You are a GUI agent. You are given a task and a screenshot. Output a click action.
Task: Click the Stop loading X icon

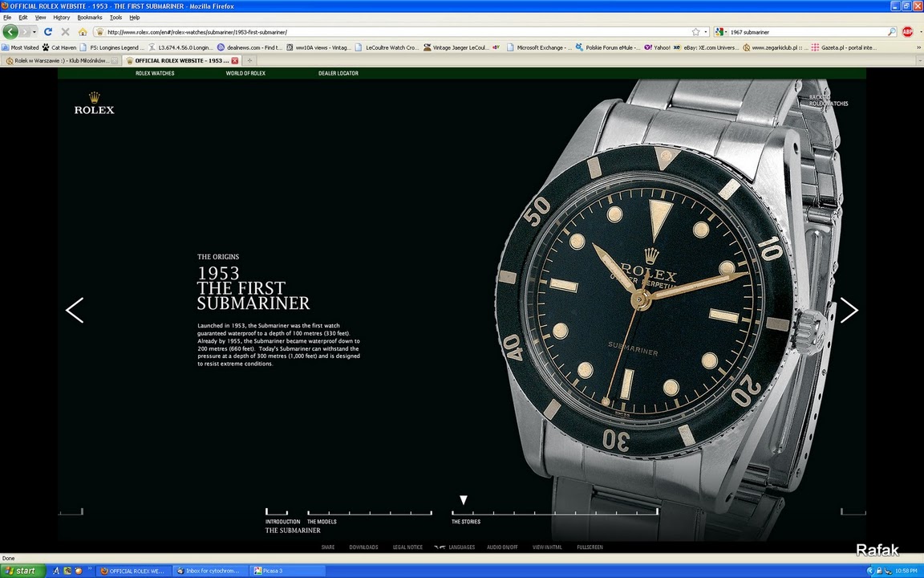coord(66,32)
